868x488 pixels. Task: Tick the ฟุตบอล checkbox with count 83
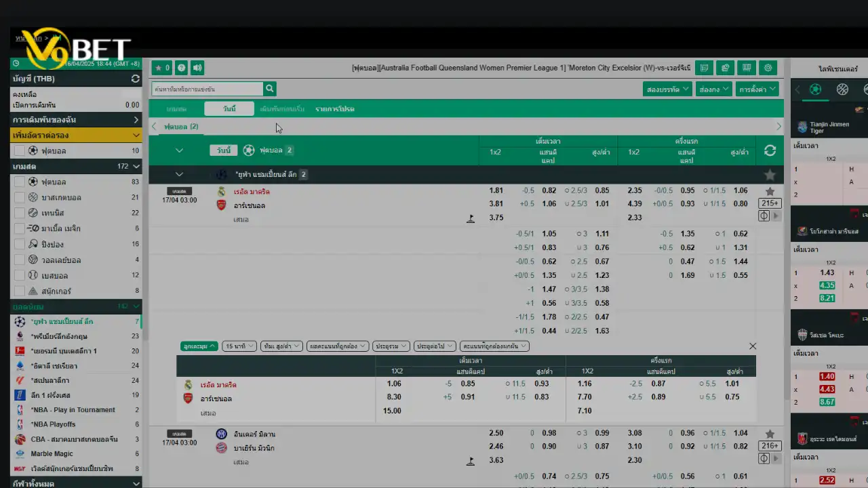tap(20, 182)
